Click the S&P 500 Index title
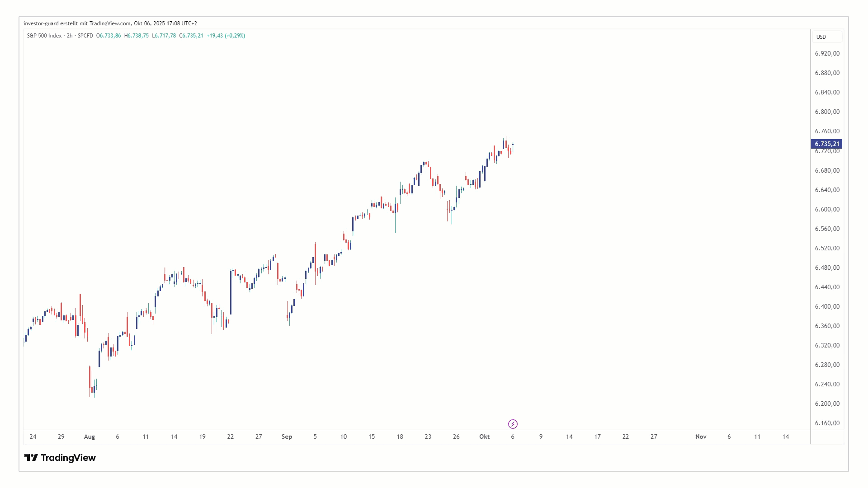Screen dimensions: 868x488 [44, 36]
